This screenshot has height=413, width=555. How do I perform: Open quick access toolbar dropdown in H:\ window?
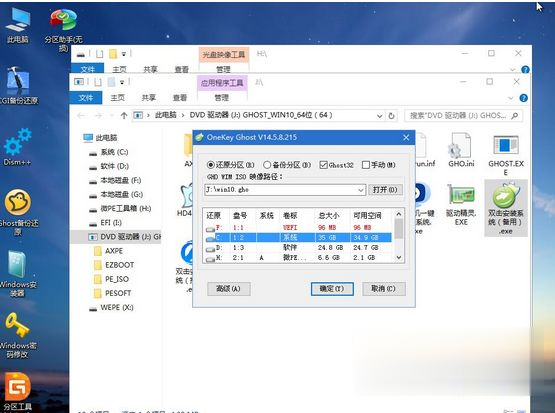pos(124,54)
